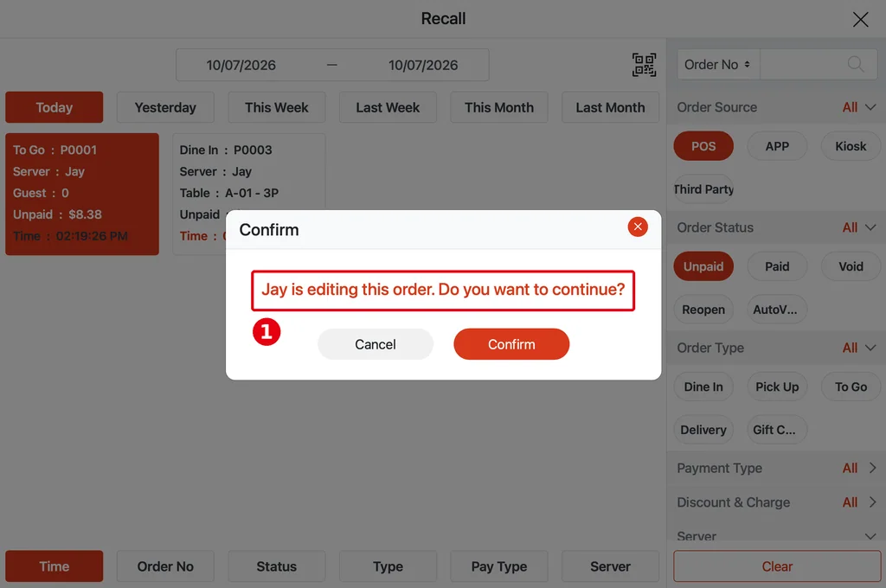Collapse the Order Status section chevron
Viewport: 886px width, 588px height.
pos(870,227)
